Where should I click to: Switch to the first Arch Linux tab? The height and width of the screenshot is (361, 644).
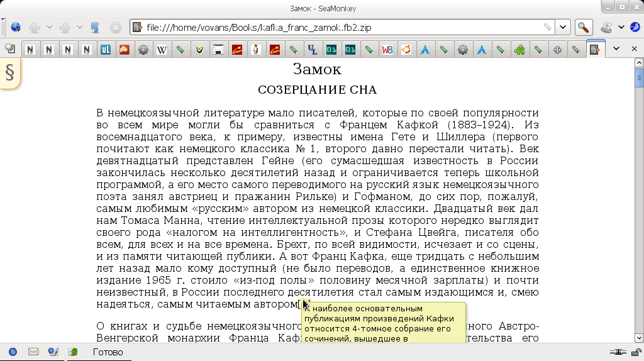pyautogui.click(x=425, y=49)
